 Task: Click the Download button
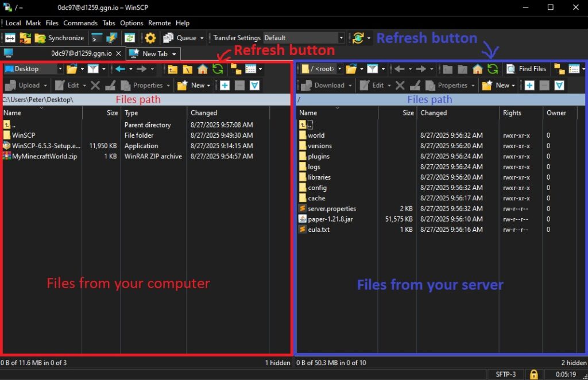(323, 86)
